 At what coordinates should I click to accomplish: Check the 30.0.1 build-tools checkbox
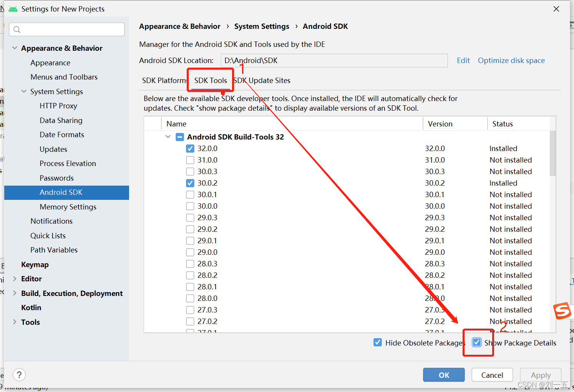point(190,194)
